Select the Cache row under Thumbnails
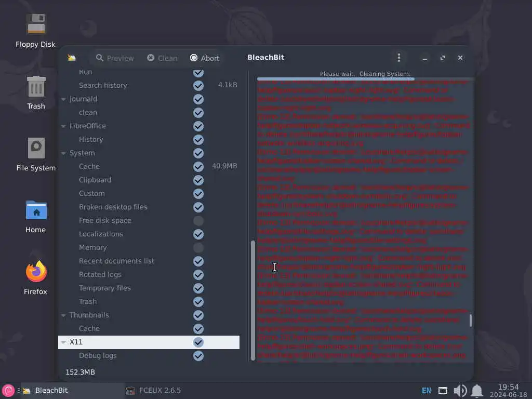 pos(149,329)
